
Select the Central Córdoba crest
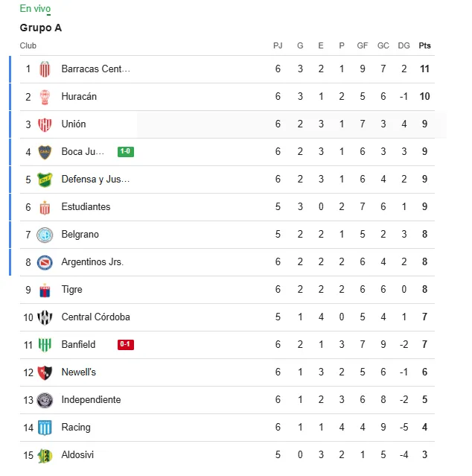[x=45, y=317]
